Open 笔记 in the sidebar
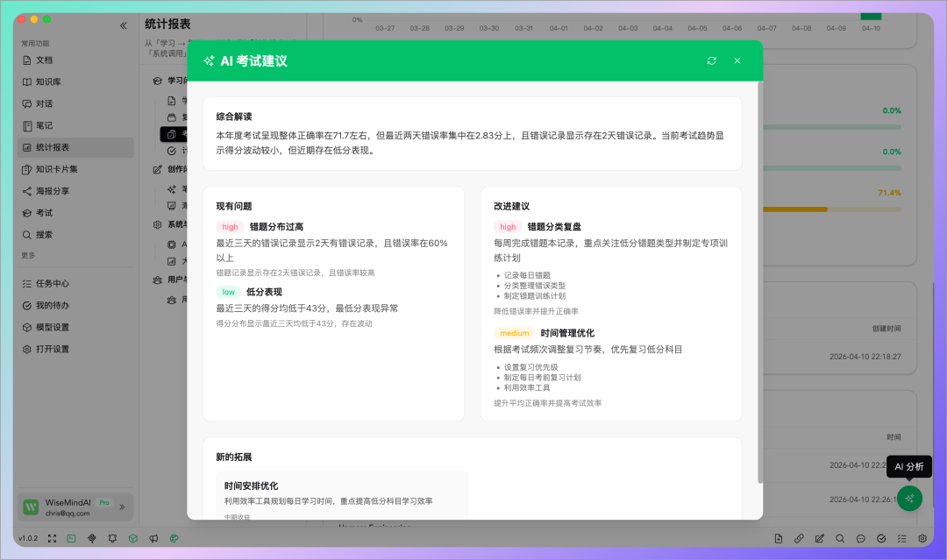Image resolution: width=947 pixels, height=560 pixels. pyautogui.click(x=75, y=125)
